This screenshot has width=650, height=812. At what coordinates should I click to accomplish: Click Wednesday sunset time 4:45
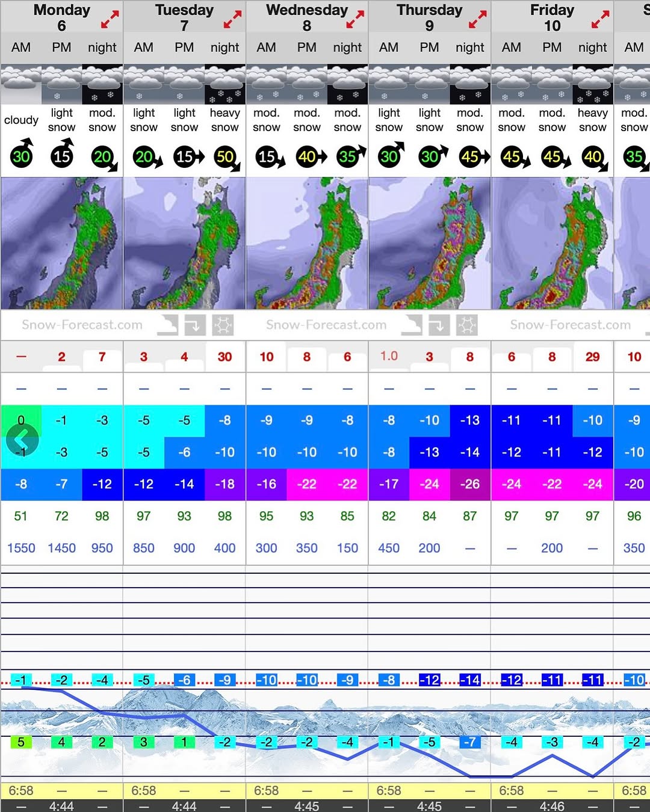[x=307, y=806]
